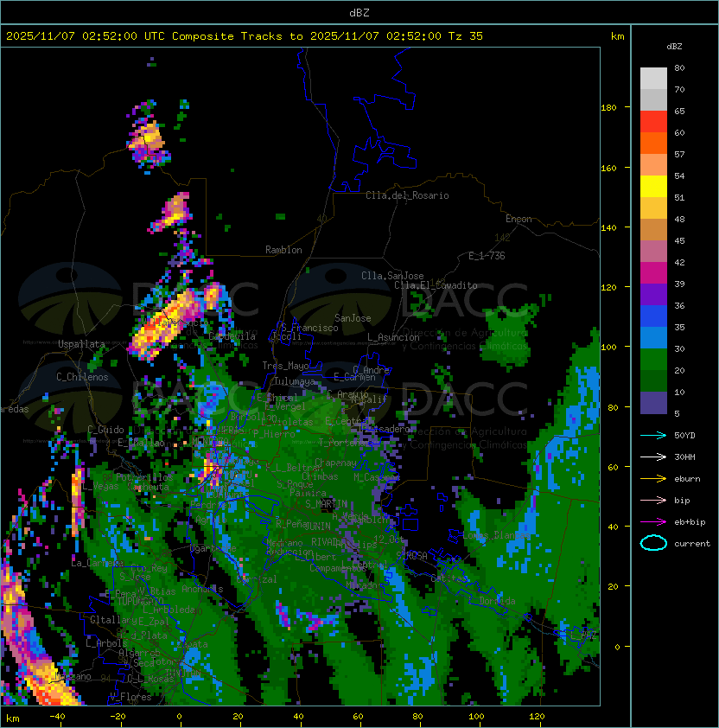
Task: Select the bright green dBZ swatch
Action: pyautogui.click(x=653, y=360)
